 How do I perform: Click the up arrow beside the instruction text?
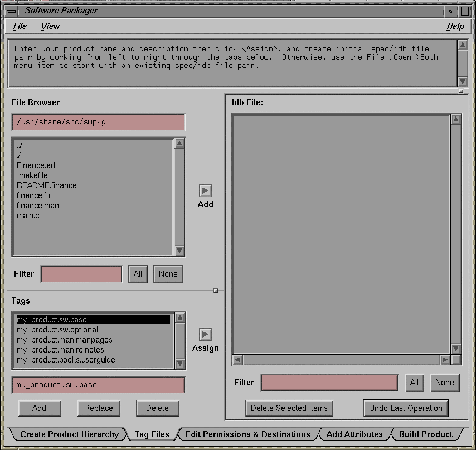click(x=463, y=45)
